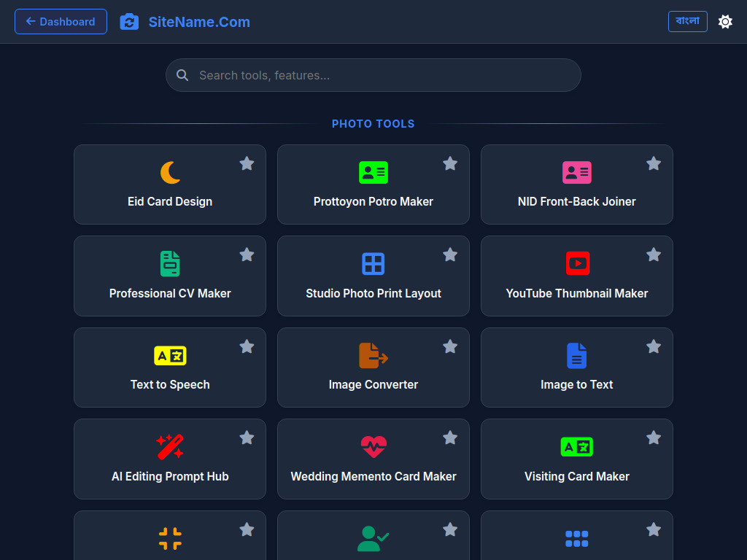
Task: Click the Prottoyon Potro Maker label
Action: tap(373, 201)
